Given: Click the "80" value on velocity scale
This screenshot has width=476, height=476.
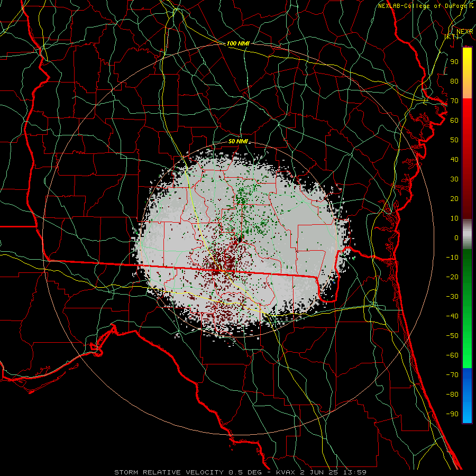Looking at the screenshot, I should [x=454, y=81].
